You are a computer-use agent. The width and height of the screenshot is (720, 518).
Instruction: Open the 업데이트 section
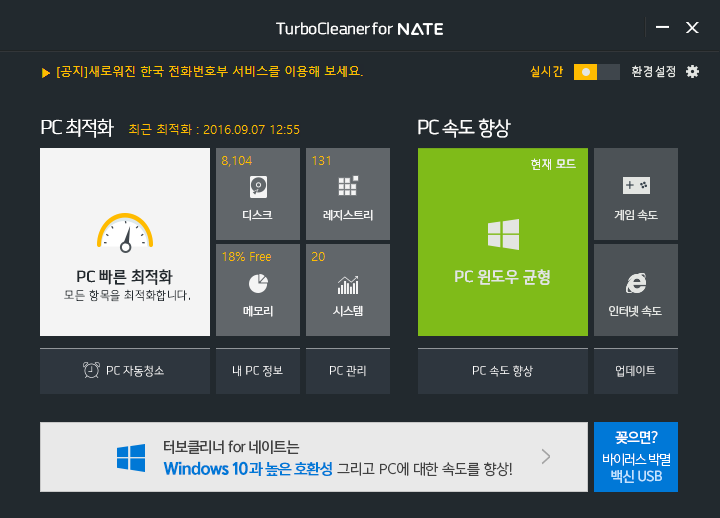click(x=636, y=371)
